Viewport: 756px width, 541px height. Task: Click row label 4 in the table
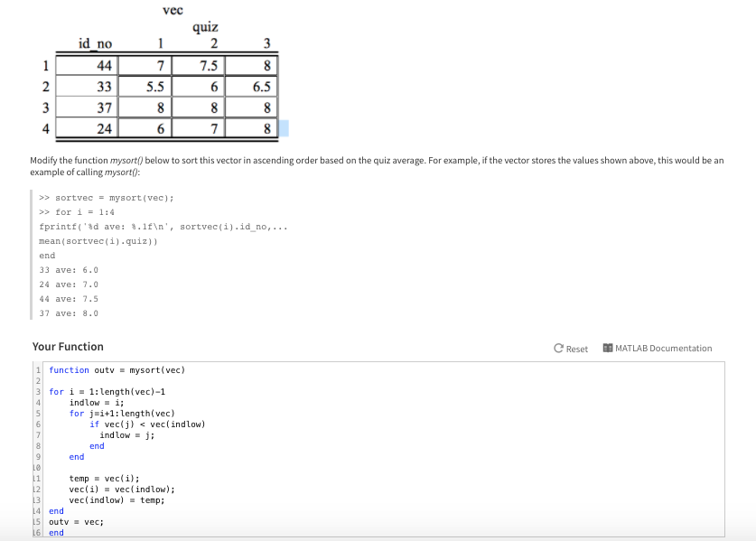(45, 126)
